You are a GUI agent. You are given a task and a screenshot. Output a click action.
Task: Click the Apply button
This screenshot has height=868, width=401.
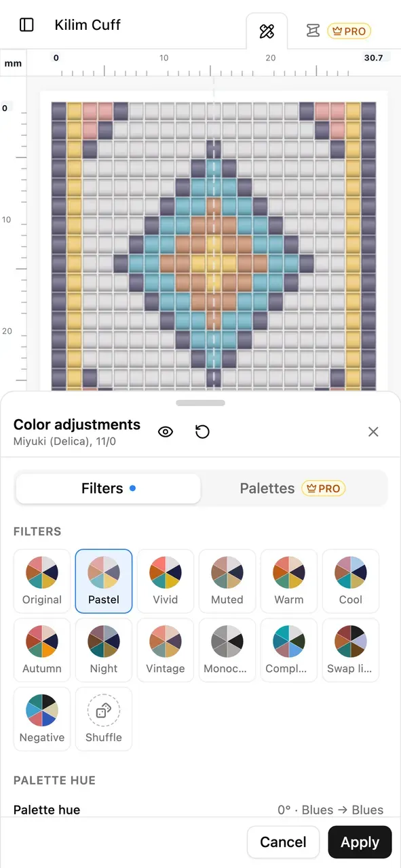click(360, 842)
